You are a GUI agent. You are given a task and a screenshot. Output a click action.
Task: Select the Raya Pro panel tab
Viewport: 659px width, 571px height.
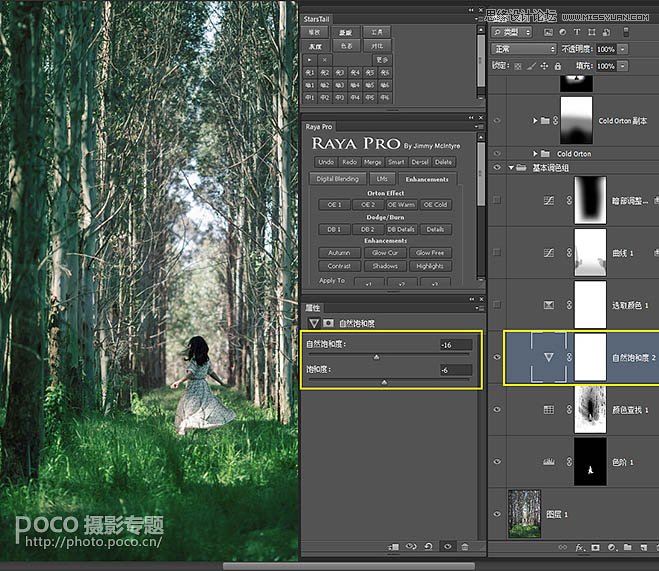319,126
